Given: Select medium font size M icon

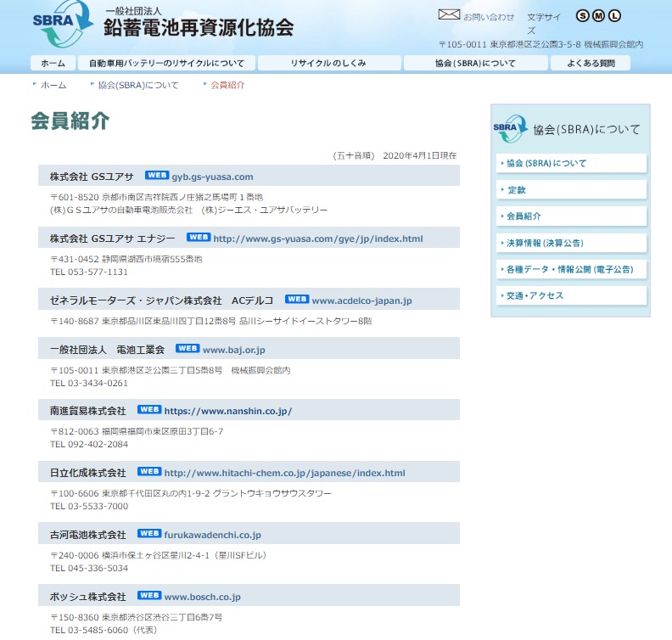Looking at the screenshot, I should point(598,16).
